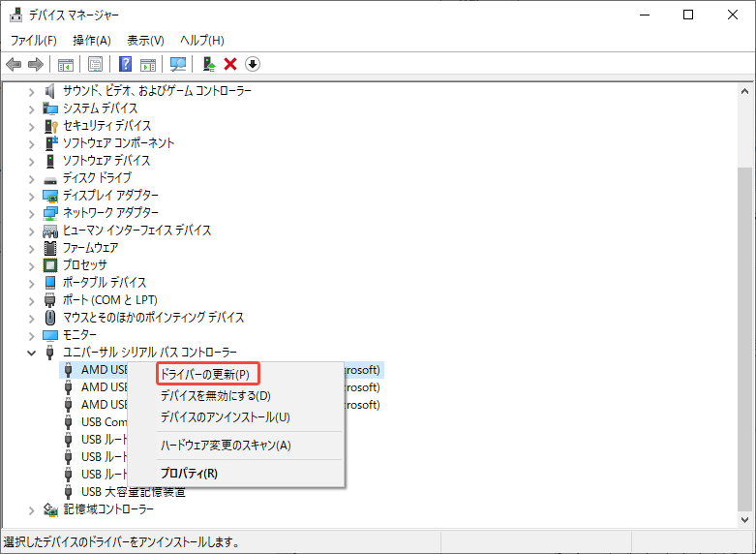Expand the ディスプレイ アダプター node
This screenshot has width=756, height=554.
[31, 197]
